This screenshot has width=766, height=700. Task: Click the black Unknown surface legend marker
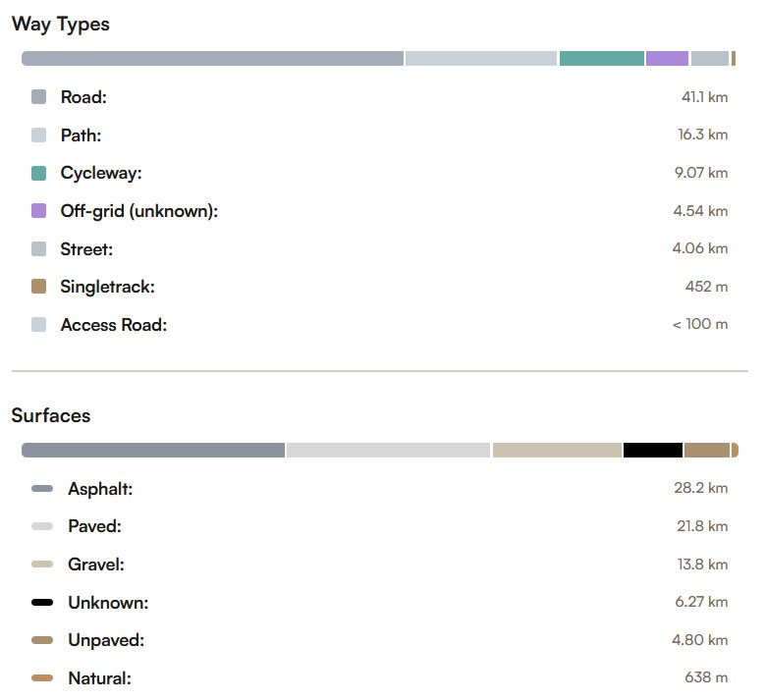[x=42, y=602]
